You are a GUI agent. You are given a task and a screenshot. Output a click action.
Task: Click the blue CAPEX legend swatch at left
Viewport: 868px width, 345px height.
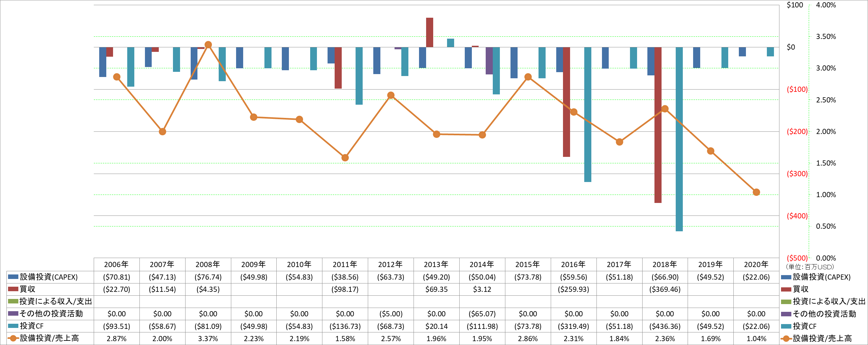tap(13, 277)
